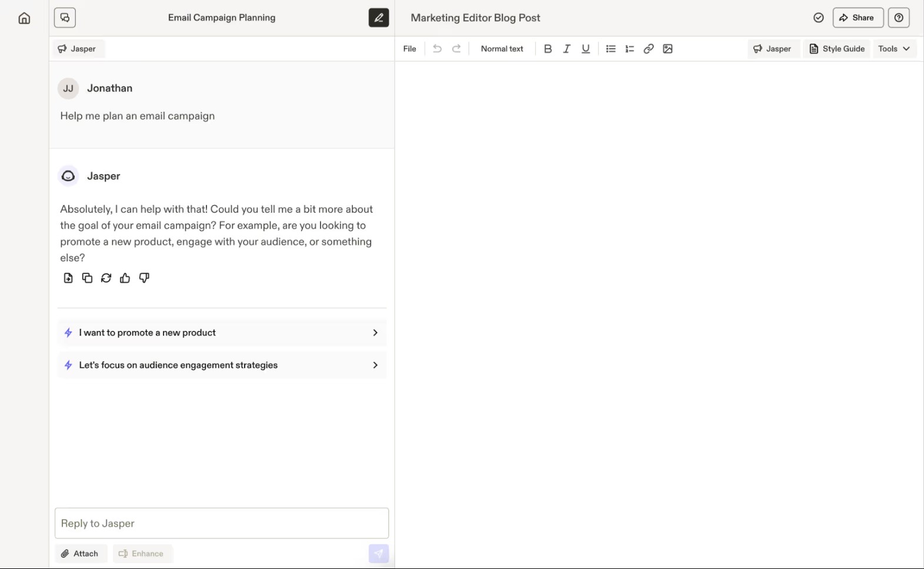Start a new chat with the pencil icon

point(379,18)
